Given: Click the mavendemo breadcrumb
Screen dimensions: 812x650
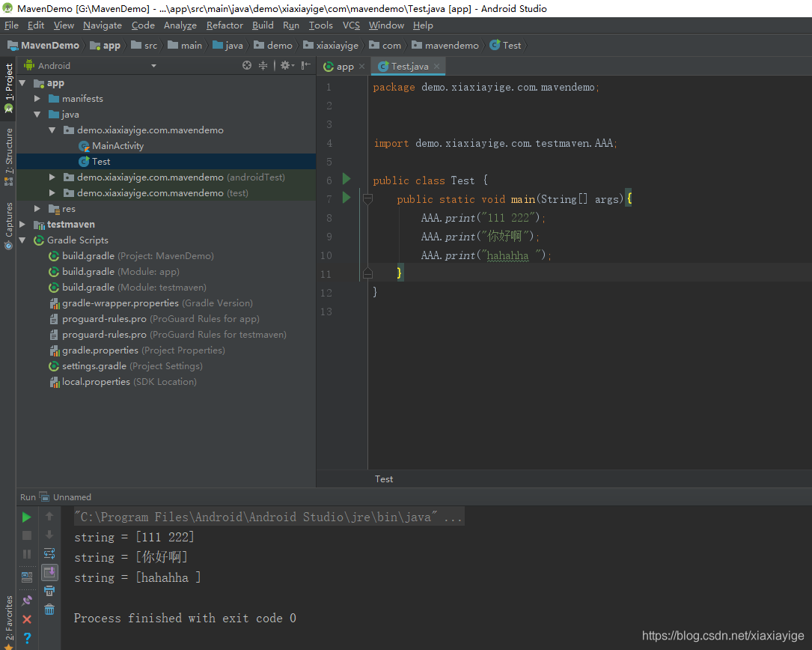Looking at the screenshot, I should [x=445, y=46].
